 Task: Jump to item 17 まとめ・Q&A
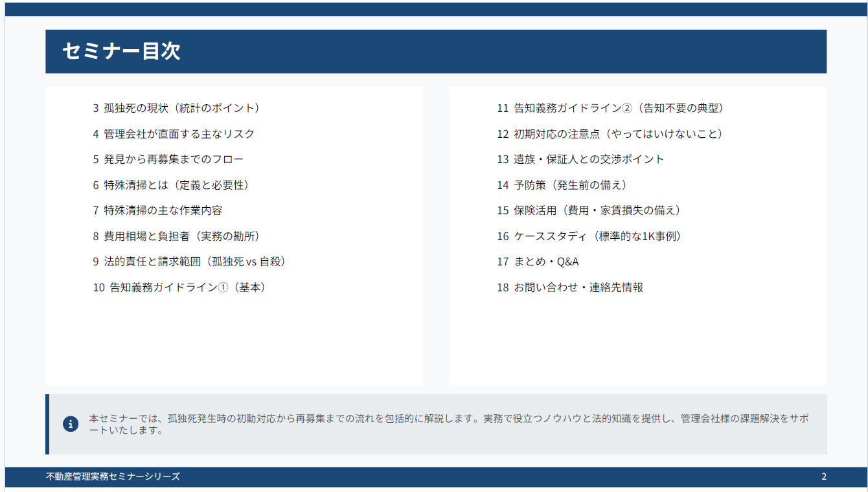(538, 262)
